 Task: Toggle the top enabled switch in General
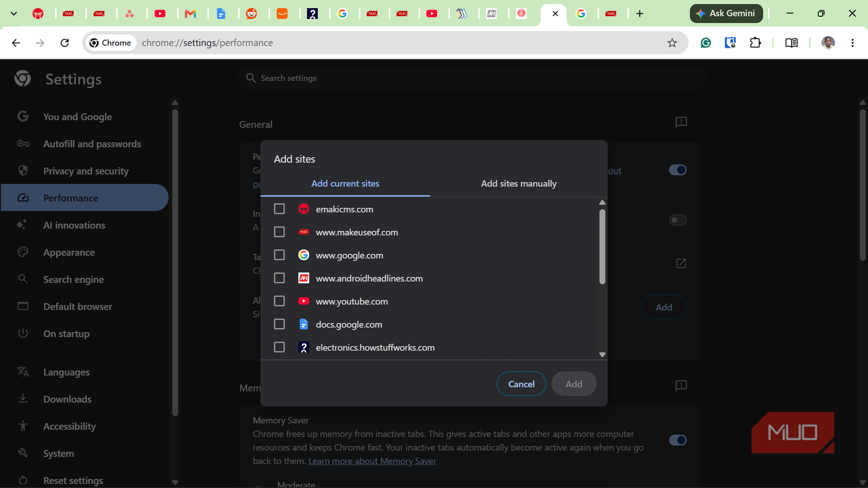678,170
